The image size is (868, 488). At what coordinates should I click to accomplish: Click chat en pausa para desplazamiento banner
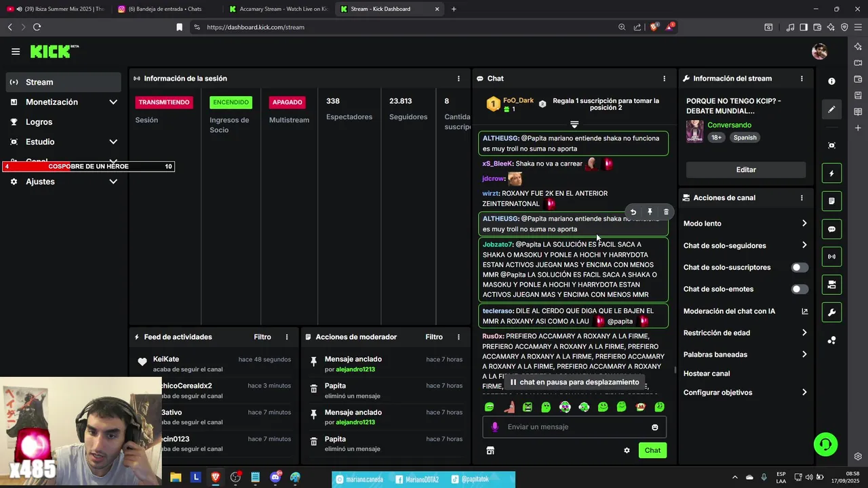click(x=574, y=382)
